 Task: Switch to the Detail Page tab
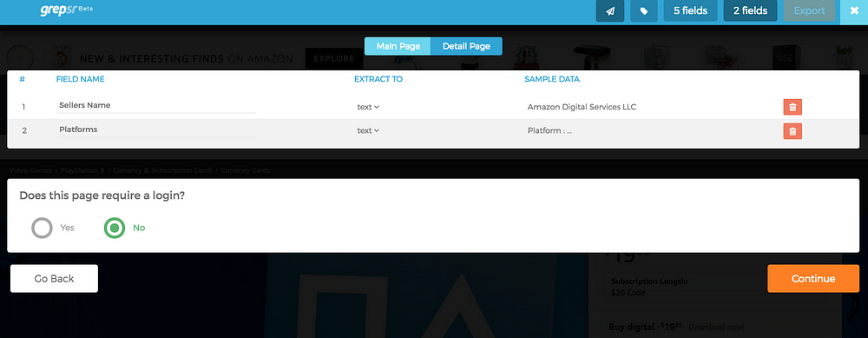point(466,46)
